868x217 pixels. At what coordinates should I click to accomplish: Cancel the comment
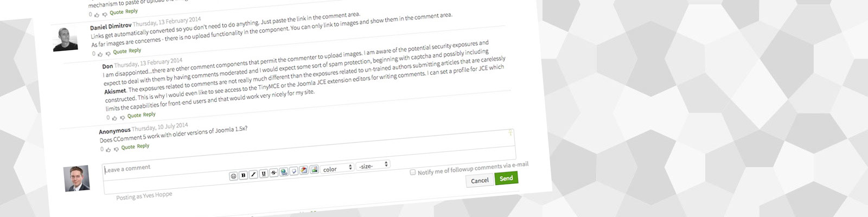tap(480, 181)
